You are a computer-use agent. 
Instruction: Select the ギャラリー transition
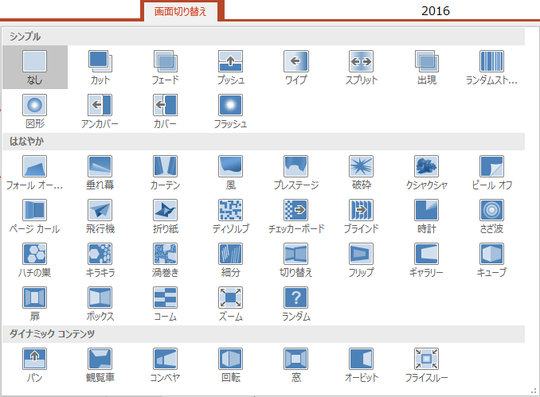426,260
